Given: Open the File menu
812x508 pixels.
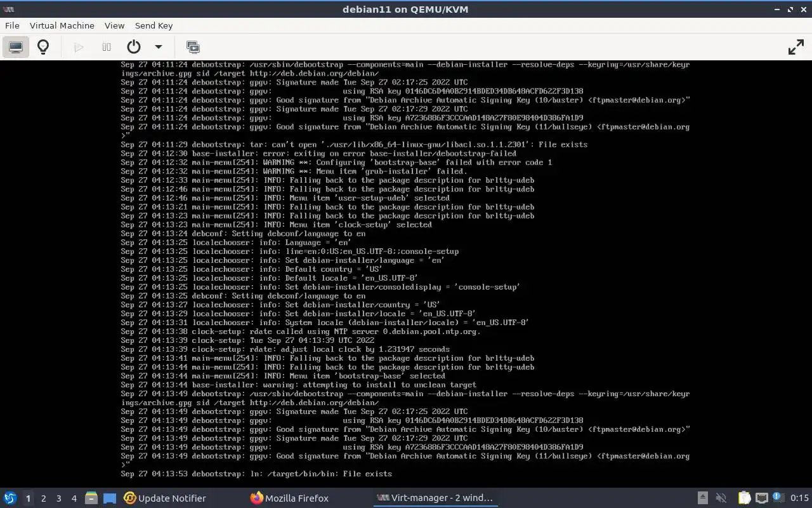Looking at the screenshot, I should click(x=12, y=25).
